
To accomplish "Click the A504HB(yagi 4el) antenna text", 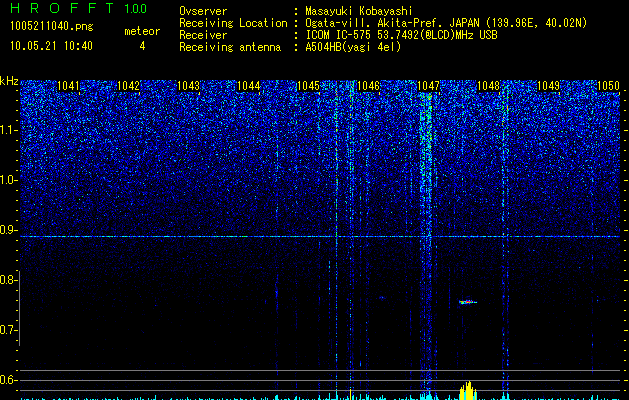I will tap(353, 47).
